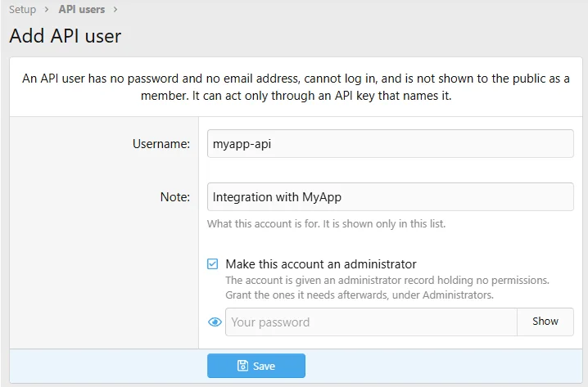Viewport: 588px width, 387px height.
Task: Open the API users breadcrumb
Action: pos(82,9)
